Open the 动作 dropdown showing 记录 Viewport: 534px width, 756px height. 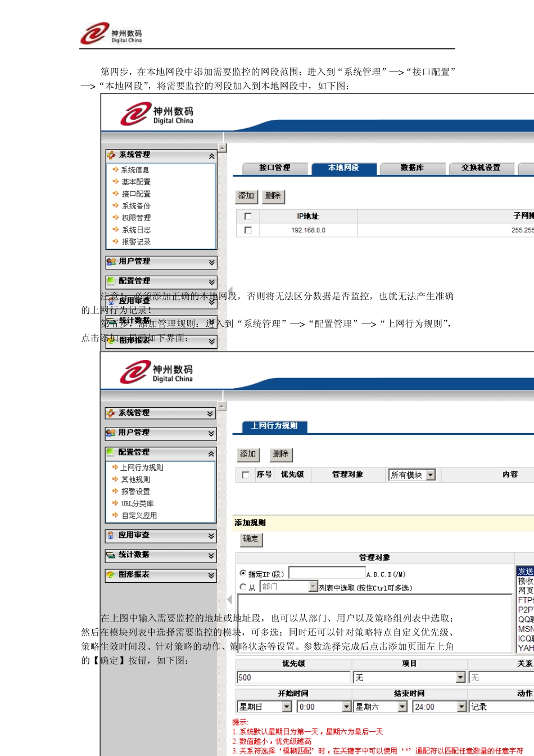pos(501,706)
